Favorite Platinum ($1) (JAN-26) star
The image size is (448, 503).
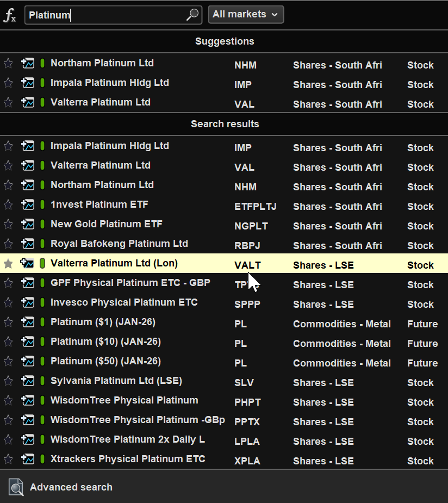[8, 322]
